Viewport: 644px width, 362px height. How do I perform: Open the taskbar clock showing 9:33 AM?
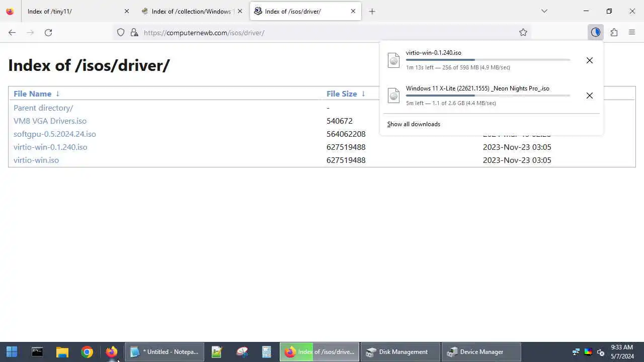click(622, 352)
